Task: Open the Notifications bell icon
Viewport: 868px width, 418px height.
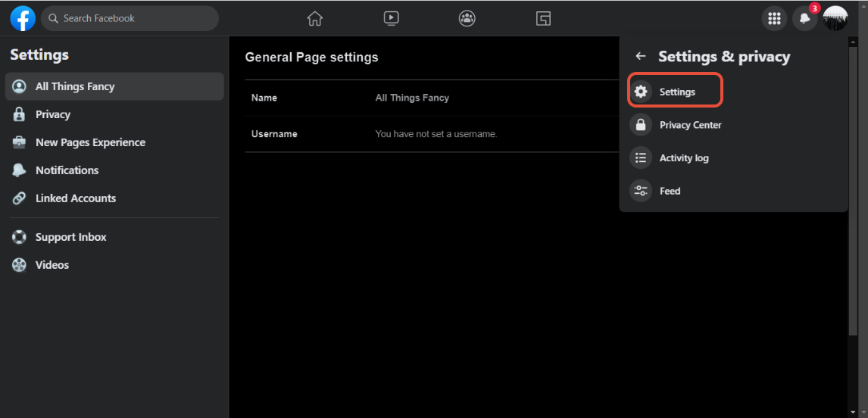Action: [805, 18]
